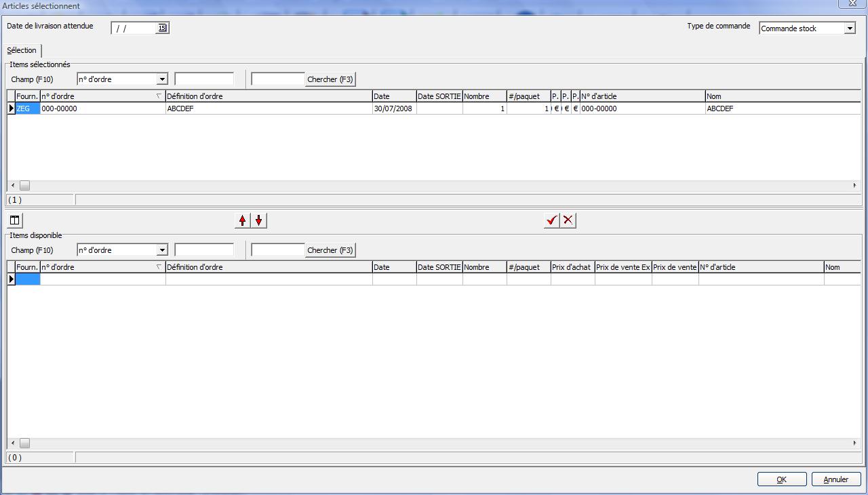
Task: Focus search field beside lower Chercher button
Action: click(278, 250)
